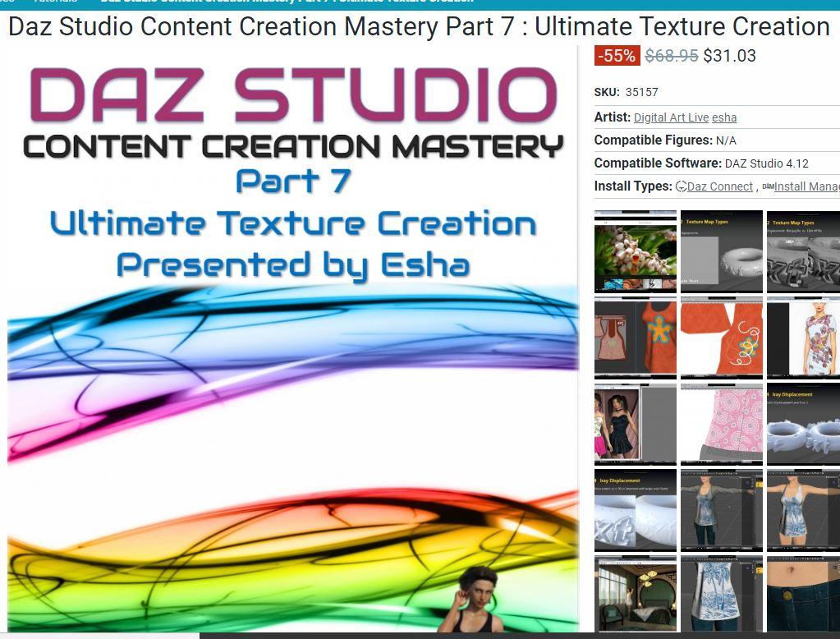840x639 pixels.
Task: Open the Texture Map Types torus thumbnail
Action: 722,251
